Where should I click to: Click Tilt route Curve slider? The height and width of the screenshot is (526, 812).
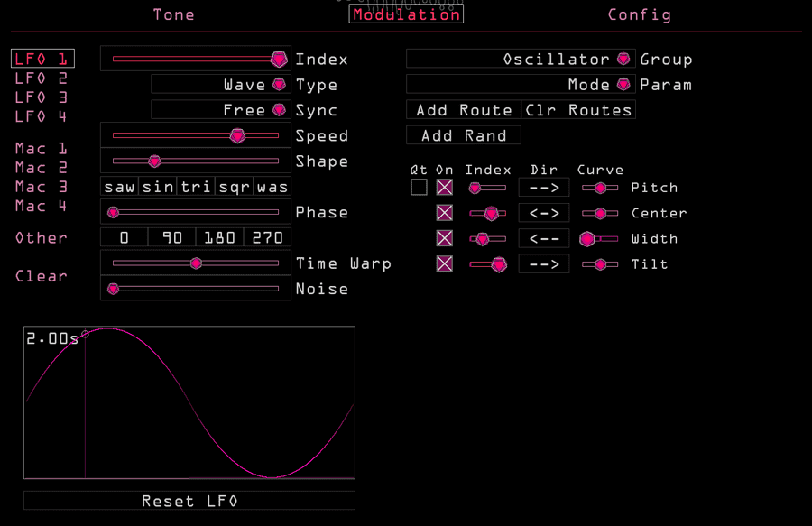(600, 264)
